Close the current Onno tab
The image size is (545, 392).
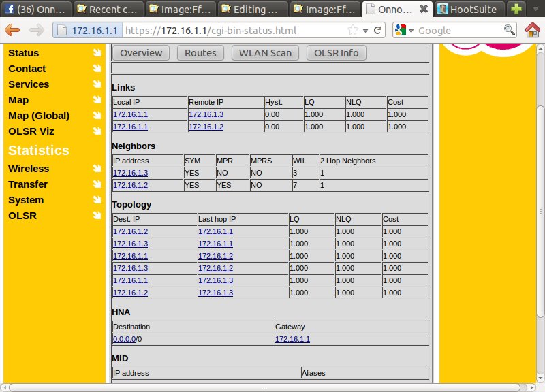pyautogui.click(x=423, y=10)
